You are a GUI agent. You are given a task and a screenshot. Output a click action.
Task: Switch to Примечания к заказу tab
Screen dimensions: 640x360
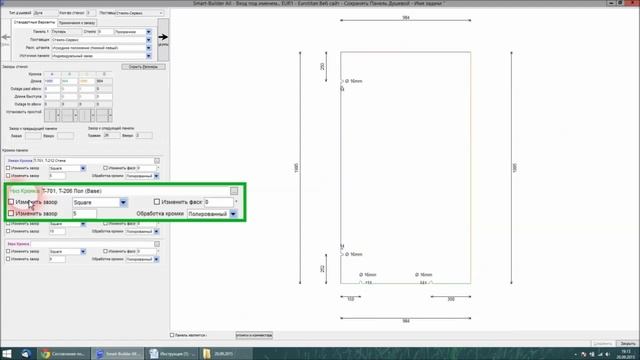coord(77,23)
